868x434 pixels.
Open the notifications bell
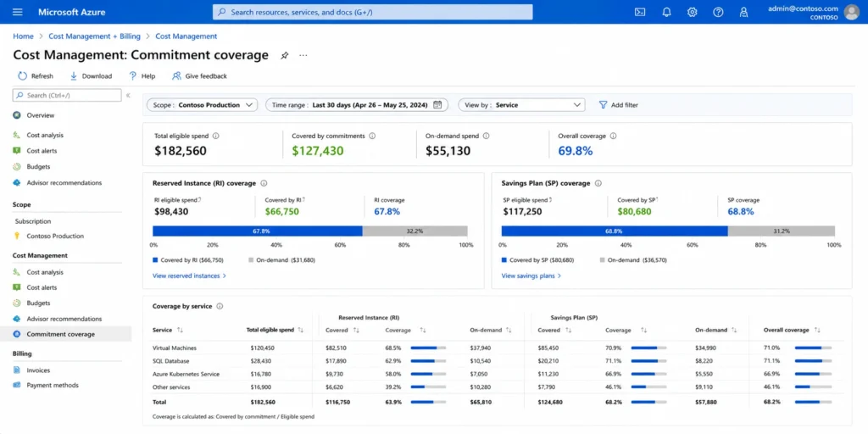666,12
